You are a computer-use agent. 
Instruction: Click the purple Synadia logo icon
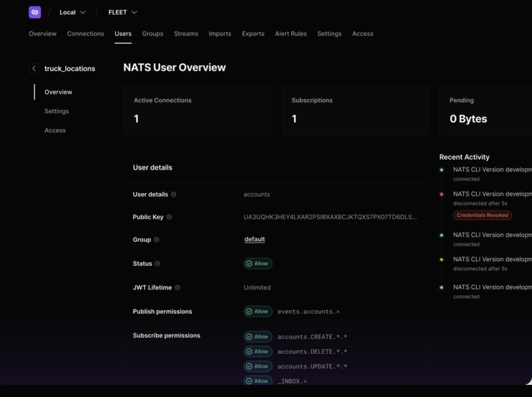35,12
